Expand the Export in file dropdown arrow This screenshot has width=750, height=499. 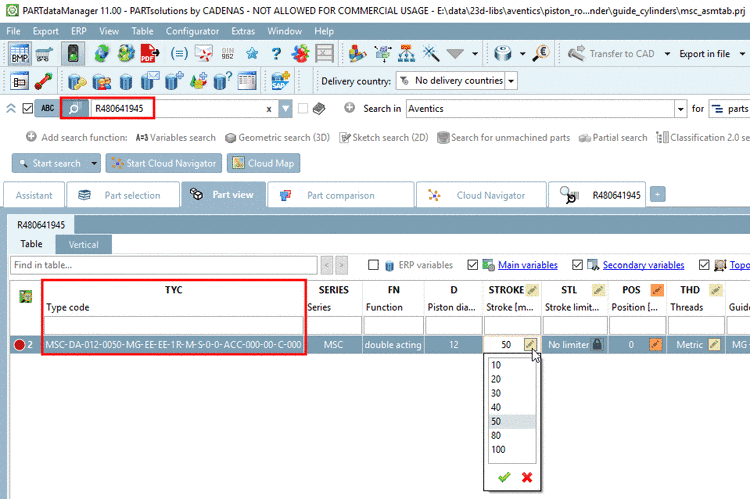[742, 54]
